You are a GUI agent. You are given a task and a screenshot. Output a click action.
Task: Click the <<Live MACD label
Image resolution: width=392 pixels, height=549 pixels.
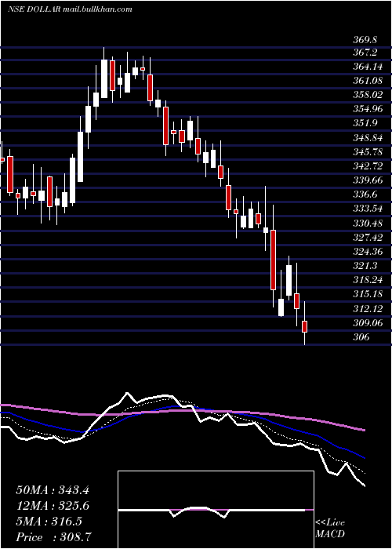click(330, 529)
